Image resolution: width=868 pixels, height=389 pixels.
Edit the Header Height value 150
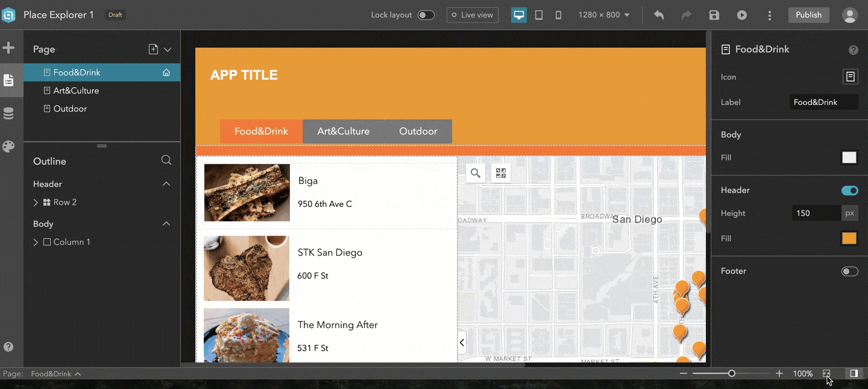816,213
